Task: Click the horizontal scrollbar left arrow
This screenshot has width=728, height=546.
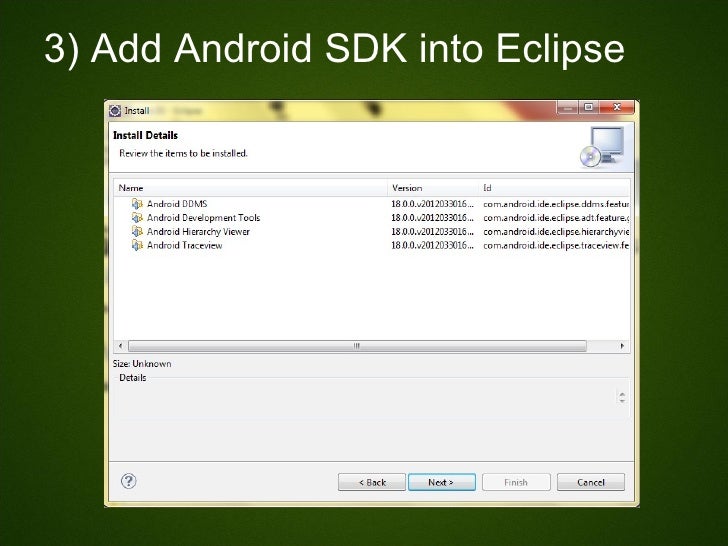Action: pyautogui.click(x=121, y=345)
